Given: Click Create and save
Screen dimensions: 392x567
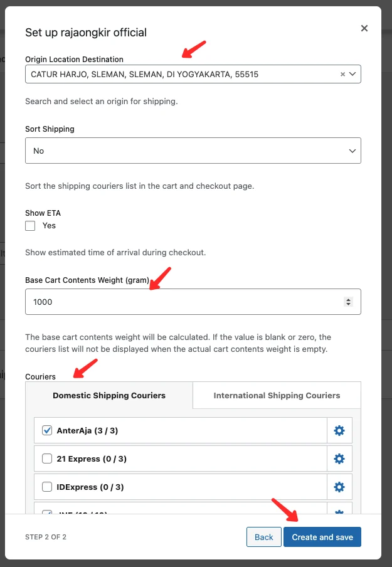Looking at the screenshot, I should 322,537.
